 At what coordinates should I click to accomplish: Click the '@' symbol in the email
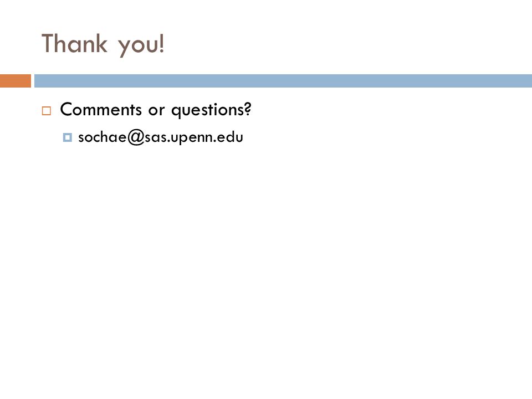tap(136, 137)
